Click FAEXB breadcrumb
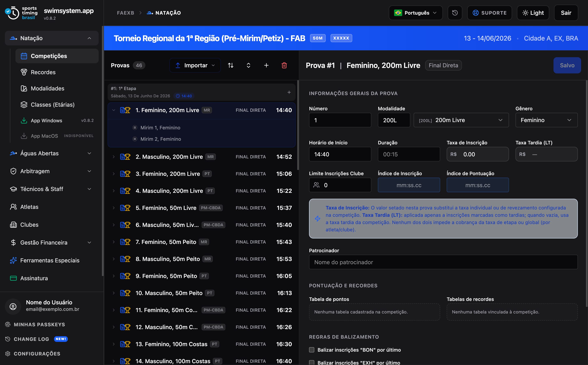The image size is (588, 365). 125,13
